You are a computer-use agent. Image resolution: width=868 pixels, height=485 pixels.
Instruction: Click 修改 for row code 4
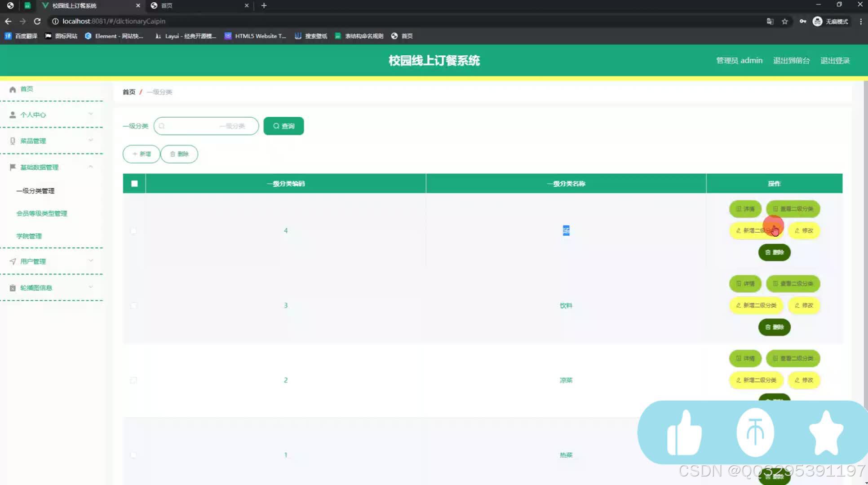804,231
